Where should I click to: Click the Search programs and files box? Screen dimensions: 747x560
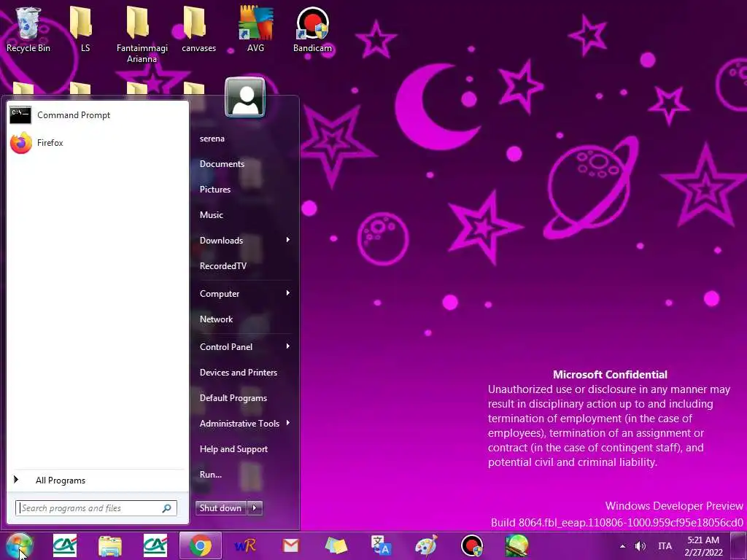point(96,508)
